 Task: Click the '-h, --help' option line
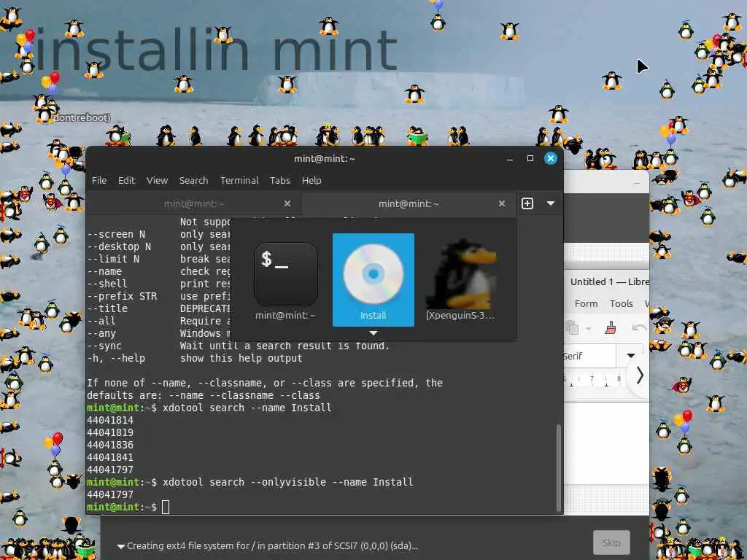[116, 358]
